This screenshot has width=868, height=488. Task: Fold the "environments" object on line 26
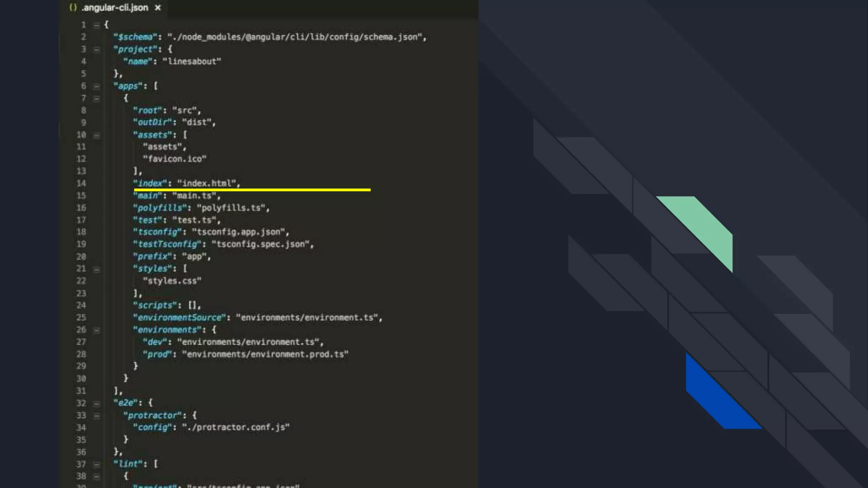[97, 330]
